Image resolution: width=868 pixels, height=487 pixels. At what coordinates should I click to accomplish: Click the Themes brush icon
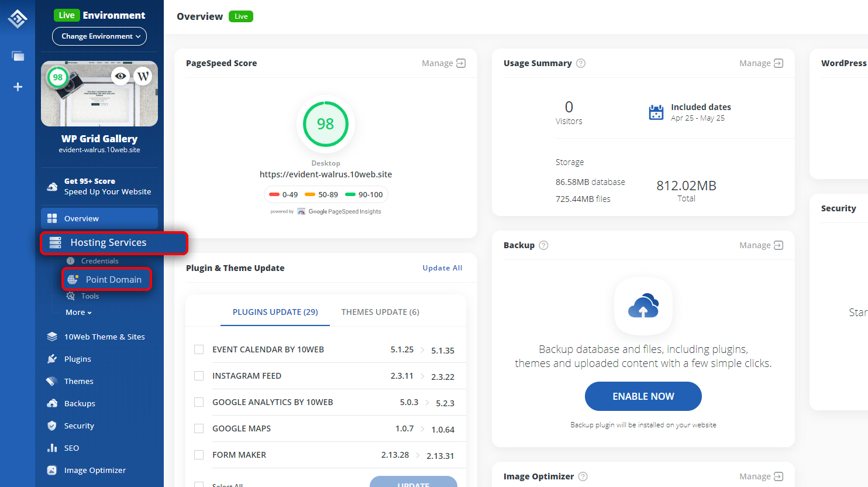(51, 381)
